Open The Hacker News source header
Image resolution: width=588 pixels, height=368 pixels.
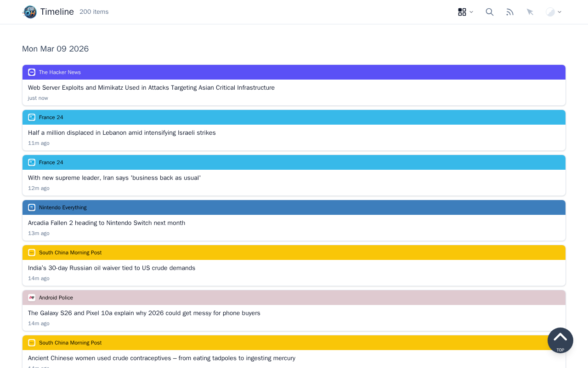[x=294, y=72]
